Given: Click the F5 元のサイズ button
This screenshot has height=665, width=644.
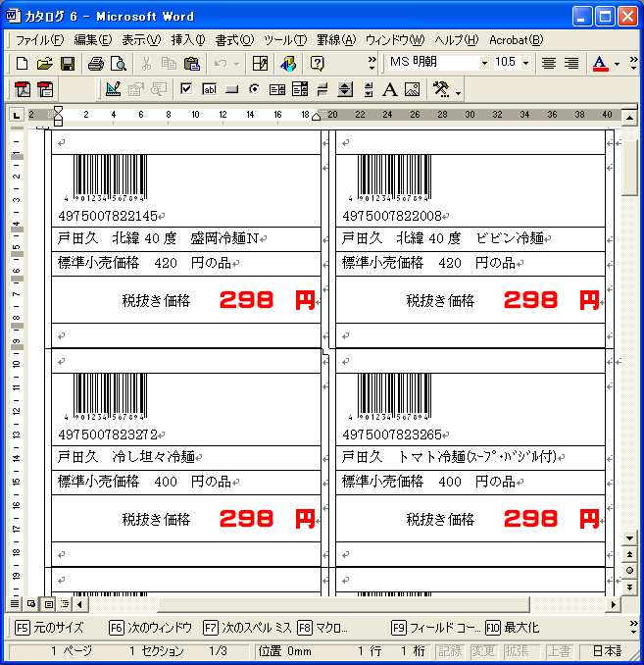Looking at the screenshot, I should coord(49,628).
